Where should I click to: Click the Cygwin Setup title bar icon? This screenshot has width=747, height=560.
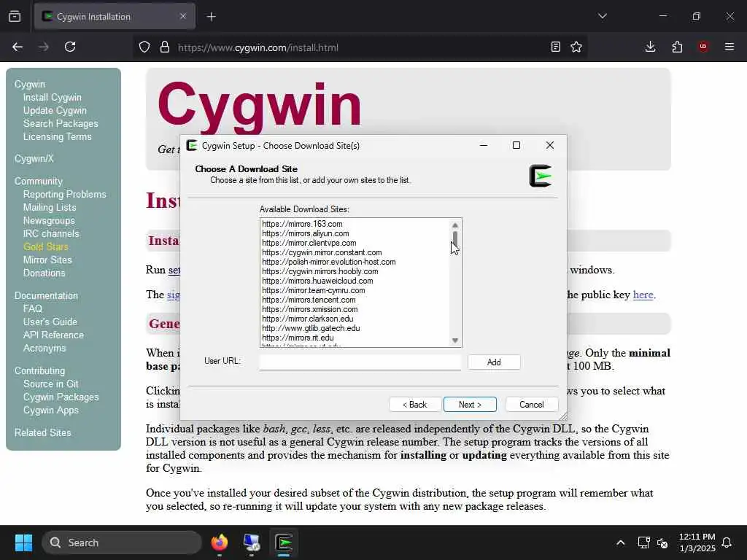(192, 145)
